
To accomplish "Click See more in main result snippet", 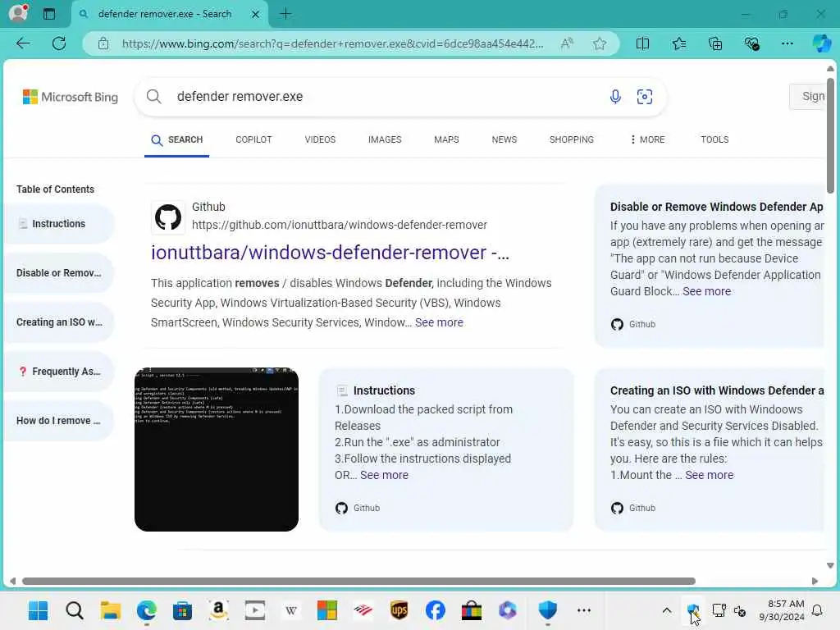I will point(439,322).
